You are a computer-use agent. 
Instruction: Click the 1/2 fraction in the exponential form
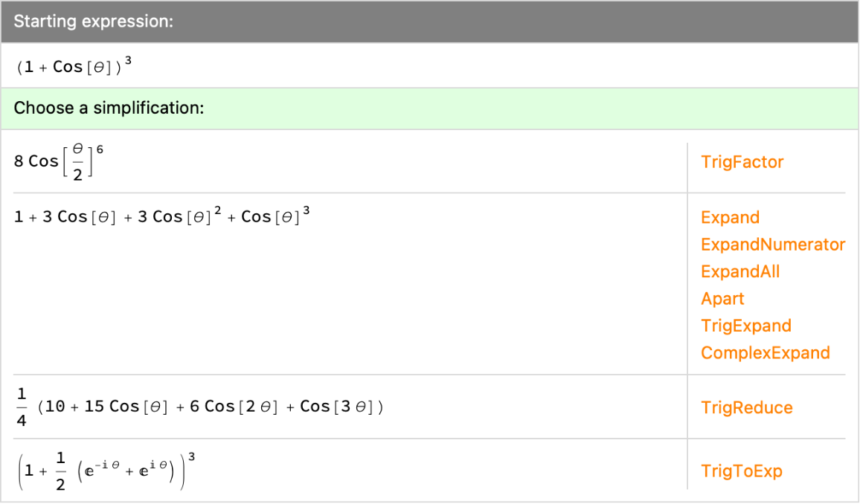click(x=60, y=471)
